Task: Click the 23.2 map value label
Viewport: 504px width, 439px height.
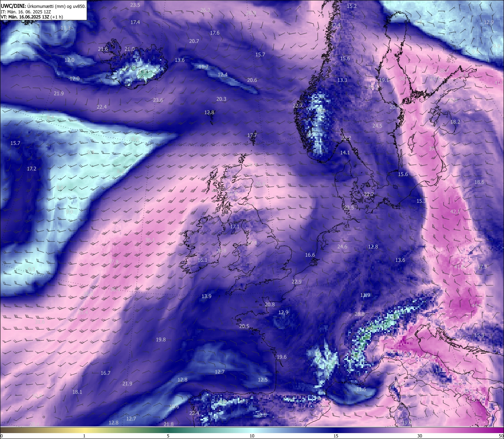Action: tap(346, 138)
